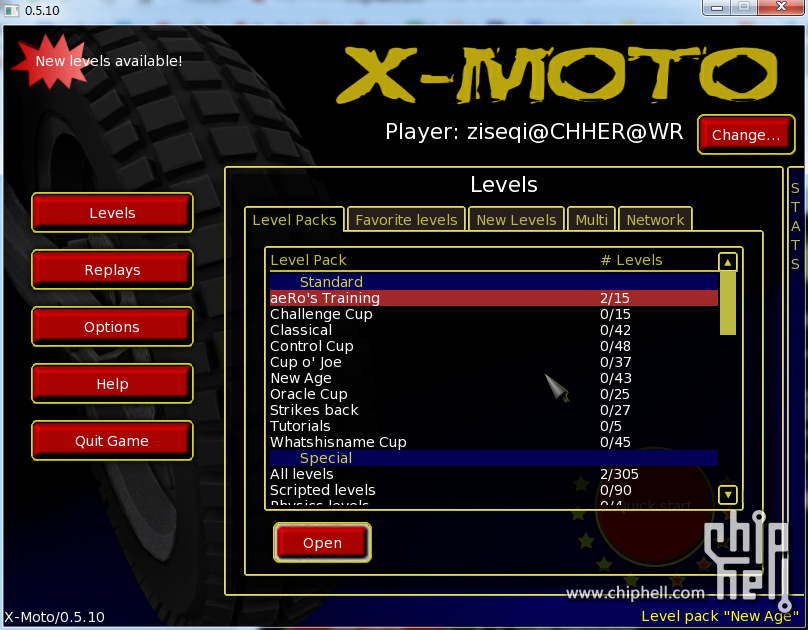Click the 0/43 count for New Age
808x630 pixels.
615,378
